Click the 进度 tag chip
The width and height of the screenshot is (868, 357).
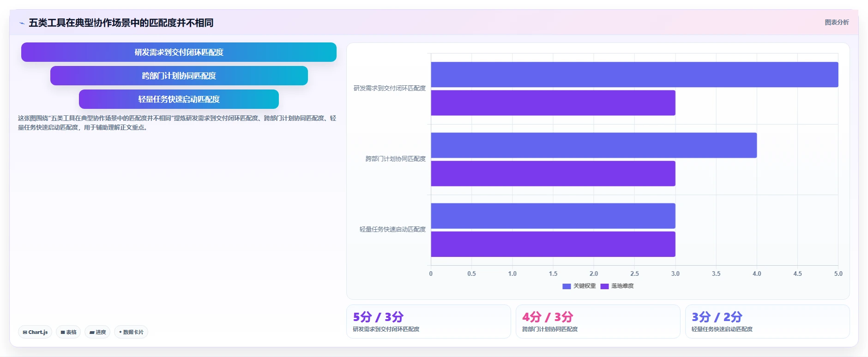click(97, 332)
